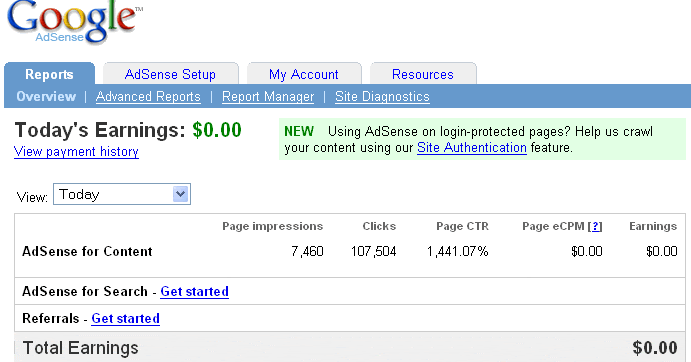Select the Today view combo box
The image size is (691, 362).
coord(122,194)
